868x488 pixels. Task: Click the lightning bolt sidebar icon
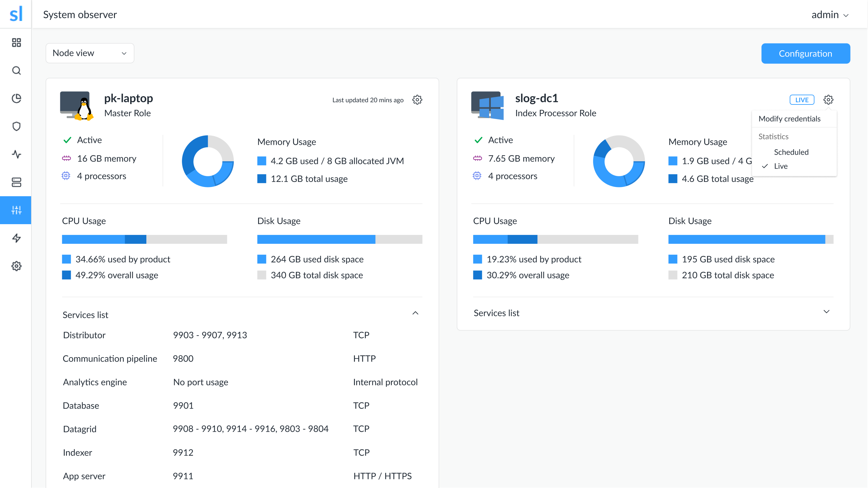coord(16,238)
